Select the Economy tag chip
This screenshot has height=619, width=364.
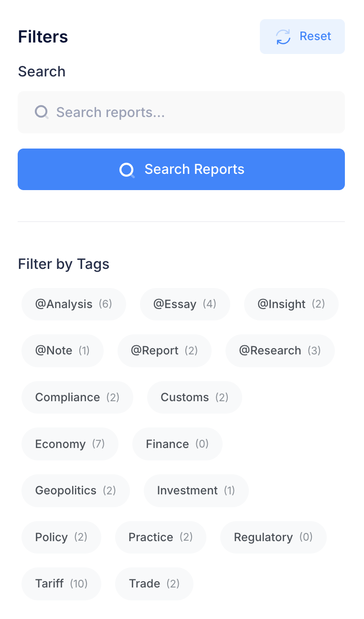[x=70, y=444]
